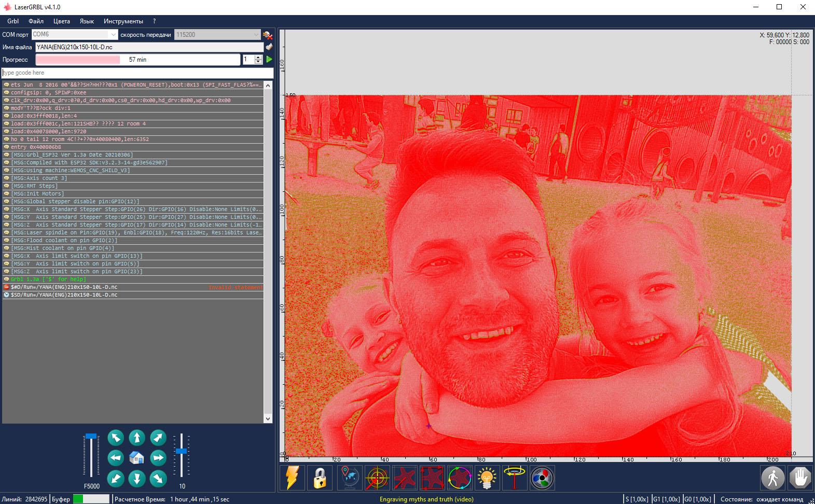The width and height of the screenshot is (815, 504).
Task: Click the type gcode here input
Action: pyautogui.click(x=137, y=73)
